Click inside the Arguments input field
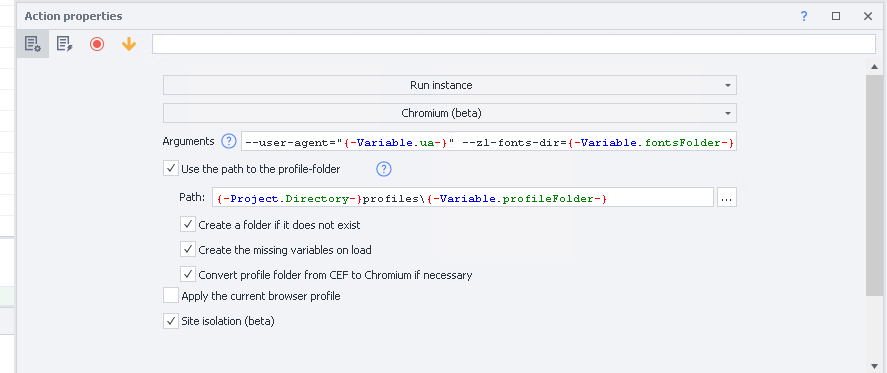Viewport: 887px width, 373px height. pos(489,142)
